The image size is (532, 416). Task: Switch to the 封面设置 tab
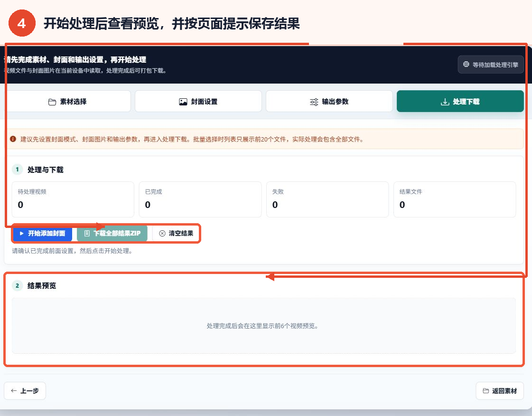tap(198, 101)
